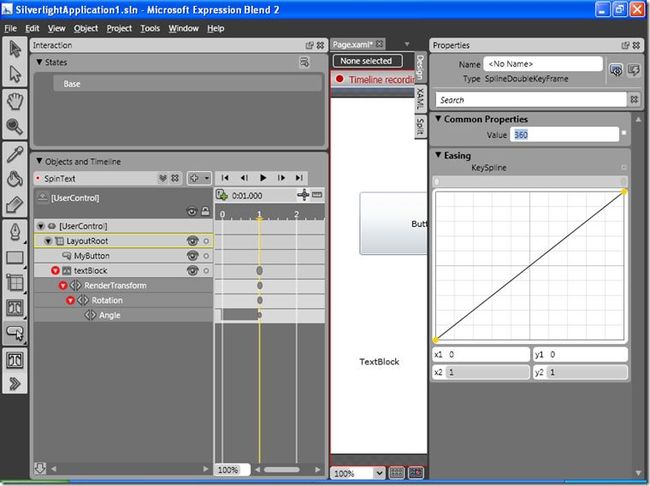The image size is (650, 486).
Task: Go to last frame of timeline
Action: tap(299, 178)
